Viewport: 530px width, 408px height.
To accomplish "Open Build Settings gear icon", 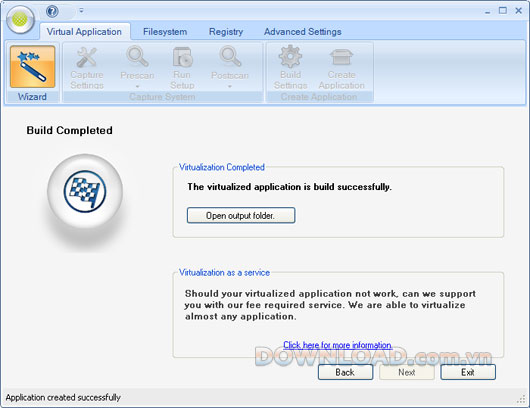I will (x=290, y=56).
